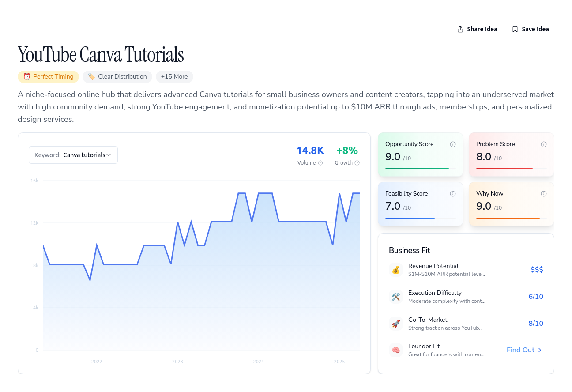Click the "Strong traction across YouTub..." text
The height and width of the screenshot is (392, 572).
click(x=445, y=328)
